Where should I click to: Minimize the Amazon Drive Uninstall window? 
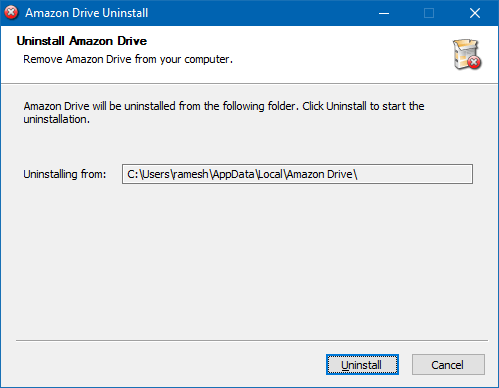coord(384,13)
